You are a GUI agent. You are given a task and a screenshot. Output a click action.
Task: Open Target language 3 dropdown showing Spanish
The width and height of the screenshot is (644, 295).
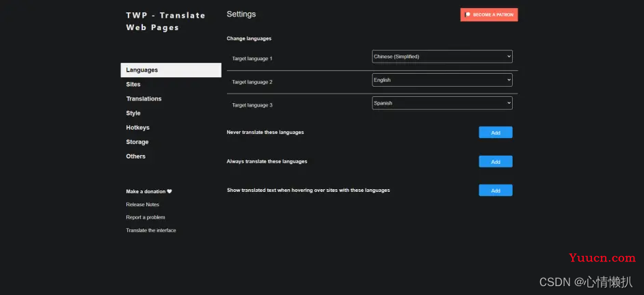pyautogui.click(x=442, y=103)
